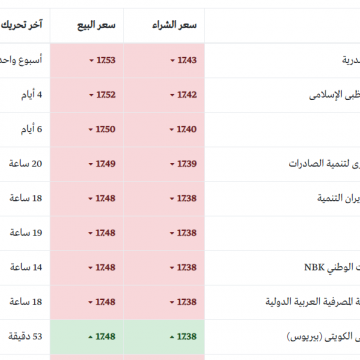Screen dimensions: 360x360
Task: Click the down arrow beside sell price 17.52
Action: pos(91,95)
